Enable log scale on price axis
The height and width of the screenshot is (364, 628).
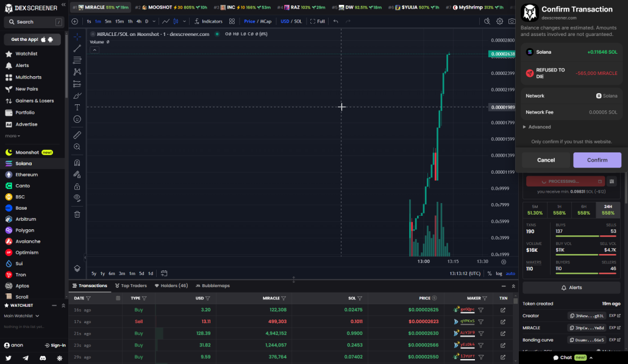click(500, 273)
